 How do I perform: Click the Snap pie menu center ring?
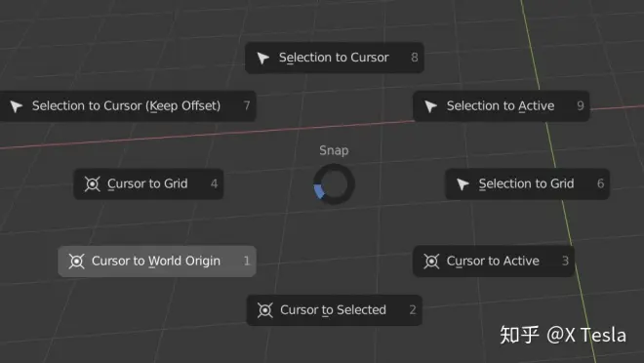334,184
